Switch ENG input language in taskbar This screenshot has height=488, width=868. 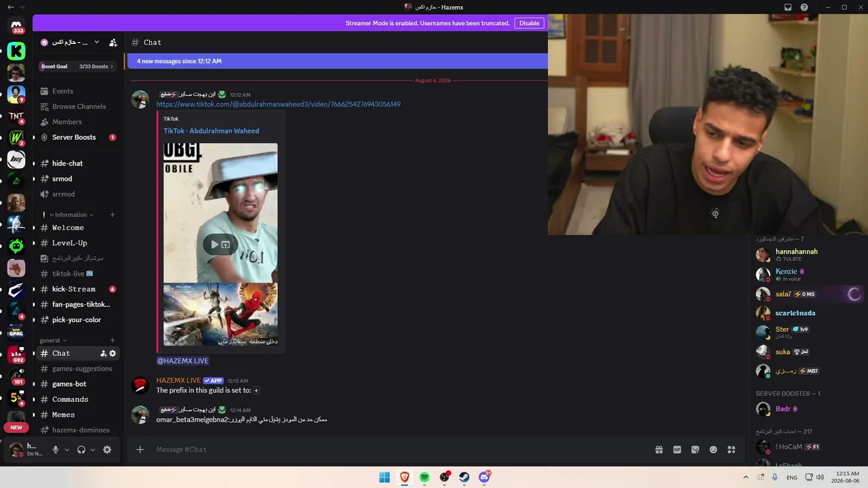point(792,477)
